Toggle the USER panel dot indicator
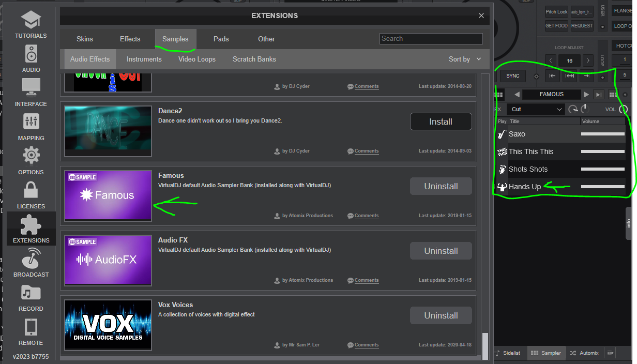The height and width of the screenshot is (364, 637). [602, 26]
